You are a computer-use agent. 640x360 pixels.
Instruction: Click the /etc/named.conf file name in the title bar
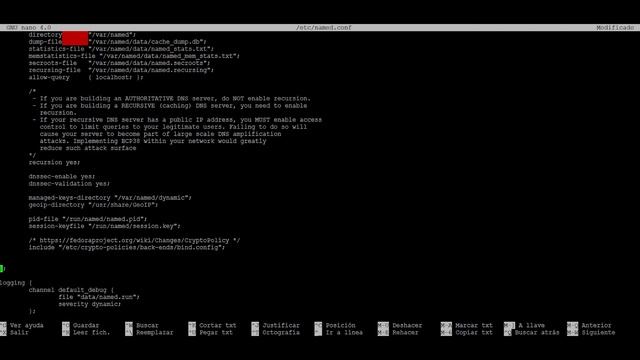pyautogui.click(x=324, y=28)
